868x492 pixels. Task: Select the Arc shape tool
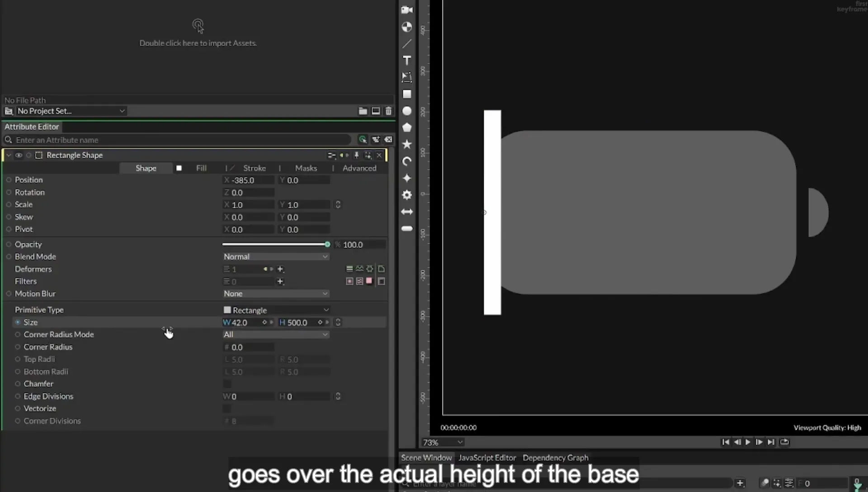coord(407,161)
